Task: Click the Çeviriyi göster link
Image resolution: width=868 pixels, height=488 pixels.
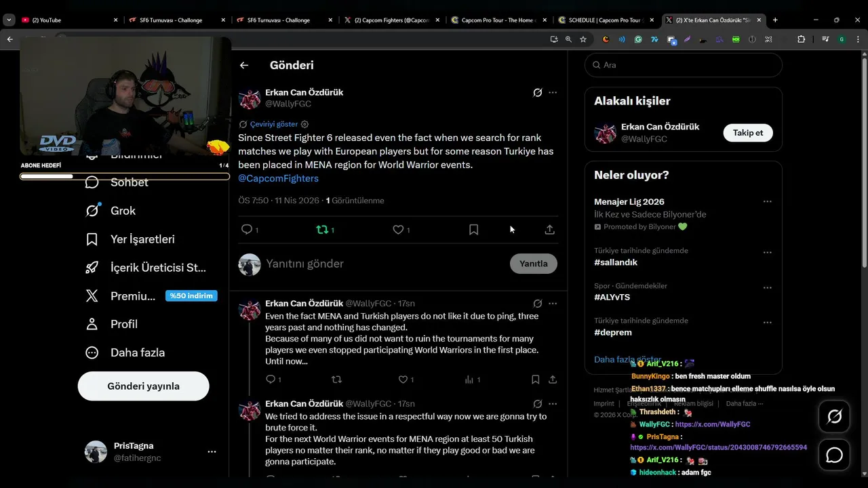Action: click(x=274, y=124)
